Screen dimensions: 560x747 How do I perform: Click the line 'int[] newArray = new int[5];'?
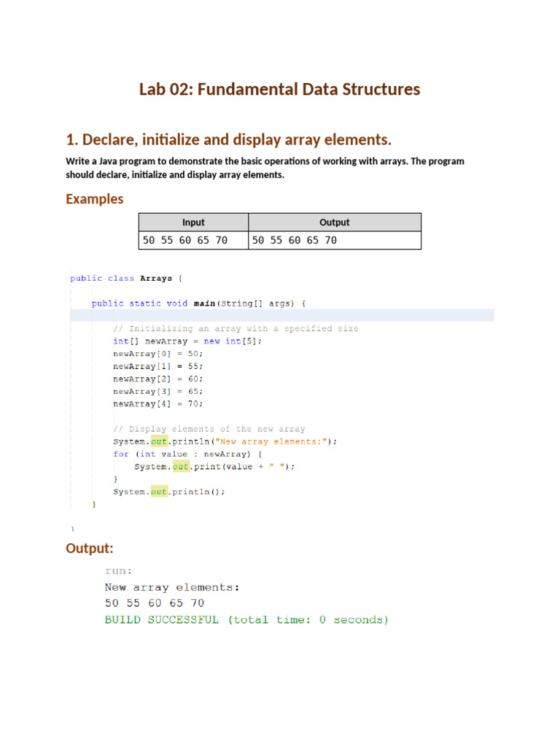coord(187,341)
